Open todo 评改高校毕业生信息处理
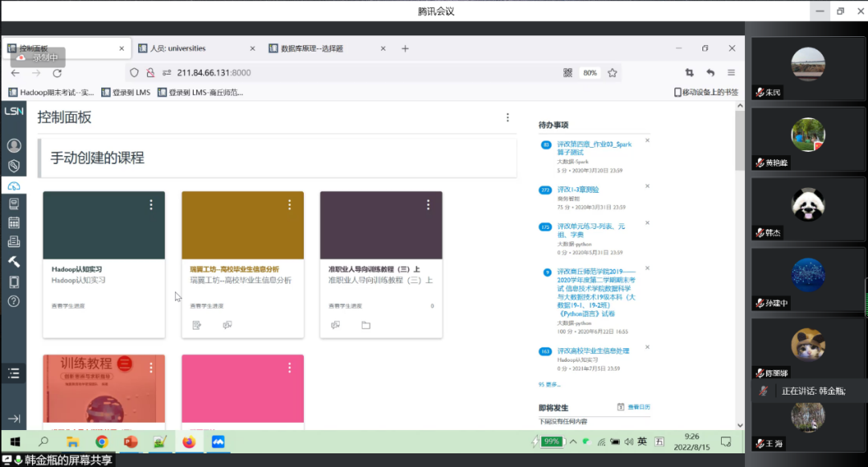 point(593,350)
